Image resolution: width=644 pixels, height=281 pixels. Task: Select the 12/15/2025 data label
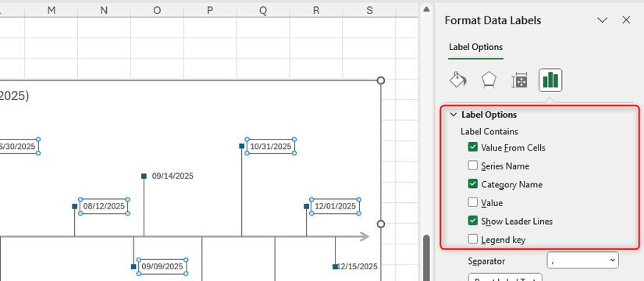tap(357, 266)
